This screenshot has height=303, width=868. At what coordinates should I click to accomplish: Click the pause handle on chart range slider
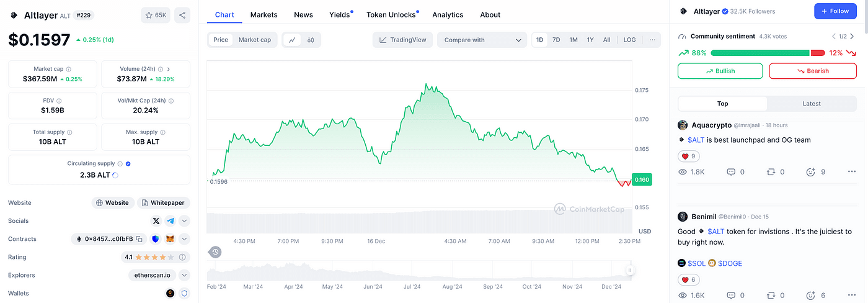[629, 270]
